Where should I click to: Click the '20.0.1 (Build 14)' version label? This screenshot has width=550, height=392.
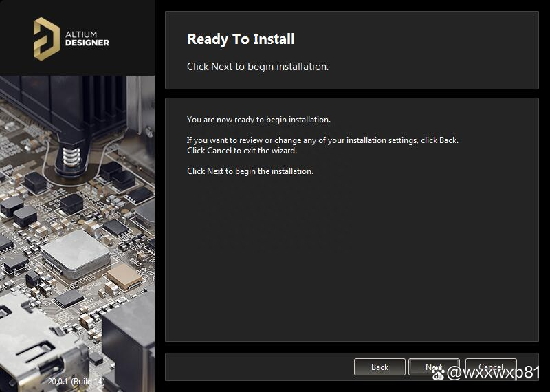pos(76,382)
